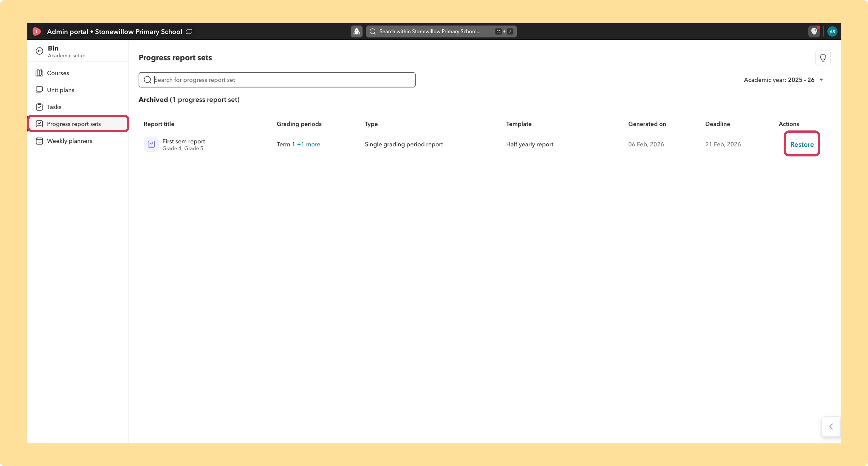Open the rocket launcher icon
Image resolution: width=868 pixels, height=466 pixels.
356,31
